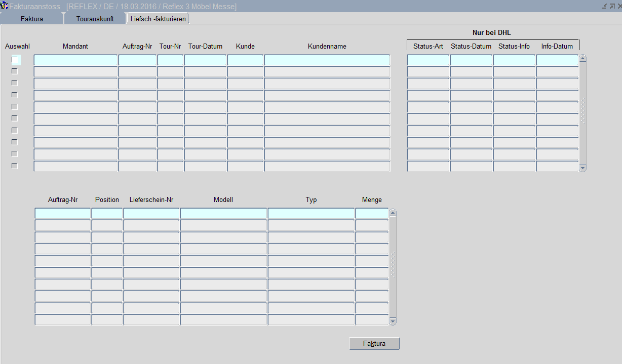Focus the first row Kundenname field
The image size is (622, 364).
pos(327,60)
